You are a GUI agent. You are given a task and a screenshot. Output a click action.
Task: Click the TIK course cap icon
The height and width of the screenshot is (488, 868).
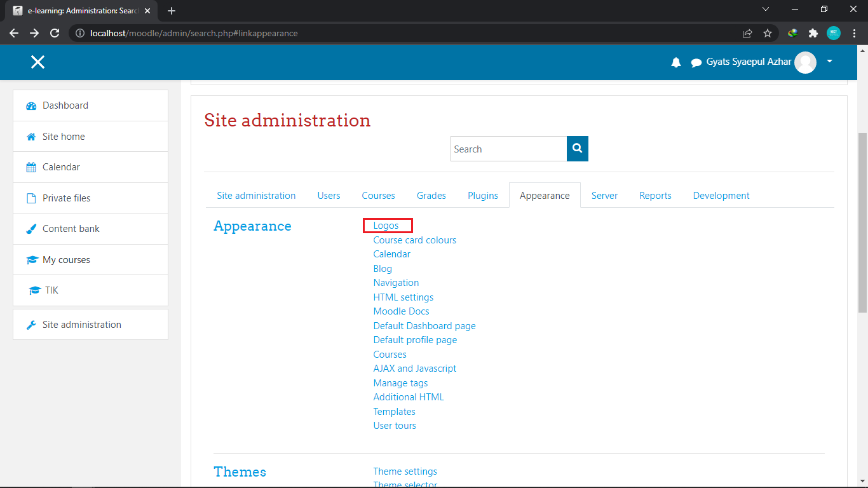pyautogui.click(x=34, y=290)
